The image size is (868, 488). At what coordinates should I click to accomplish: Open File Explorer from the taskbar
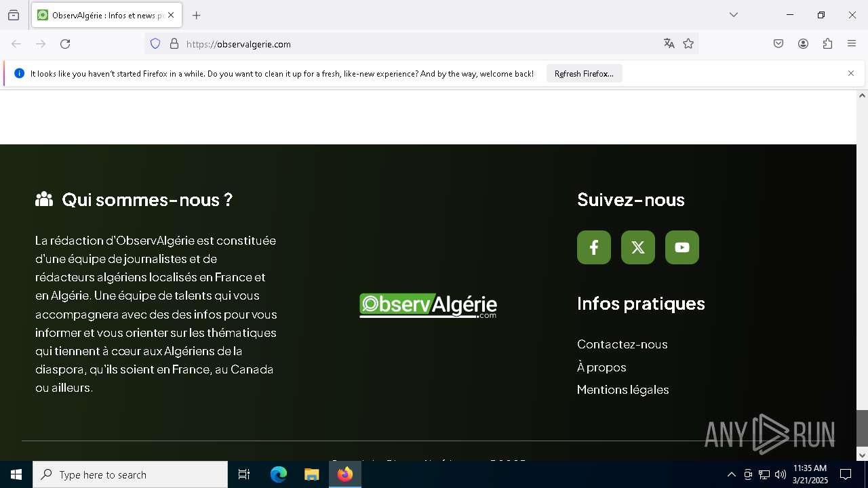coord(311,474)
